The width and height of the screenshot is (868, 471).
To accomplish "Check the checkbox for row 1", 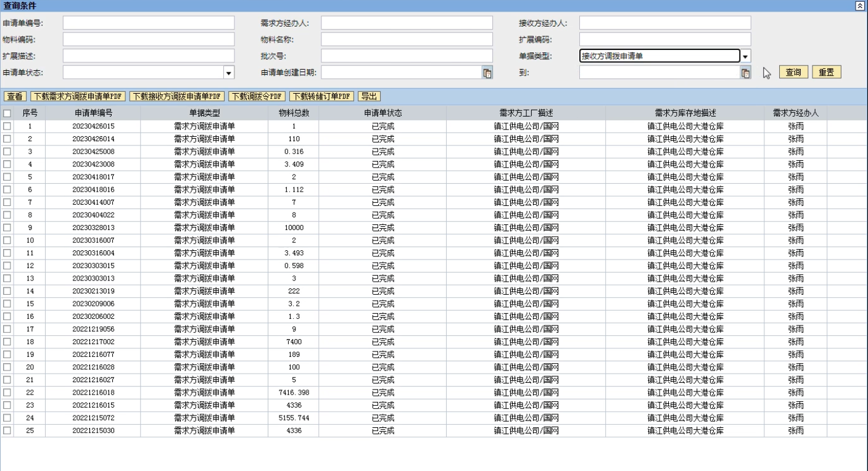I will point(7,126).
